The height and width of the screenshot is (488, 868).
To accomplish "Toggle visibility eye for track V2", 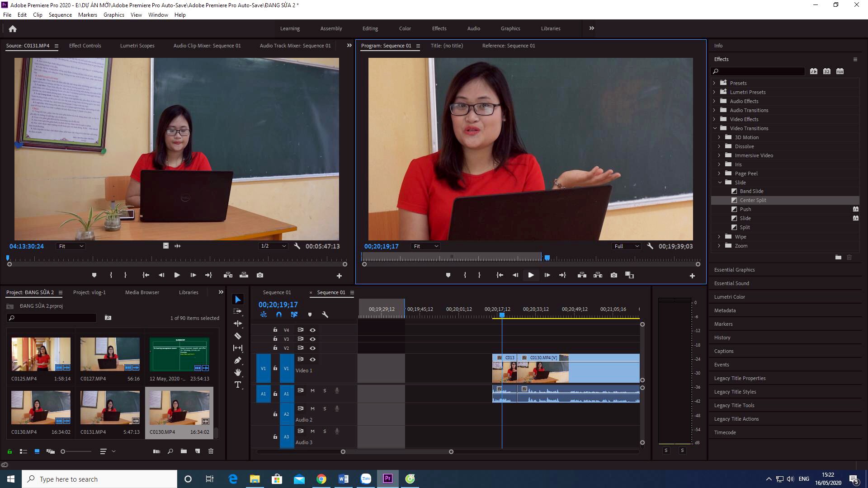I will [312, 348].
